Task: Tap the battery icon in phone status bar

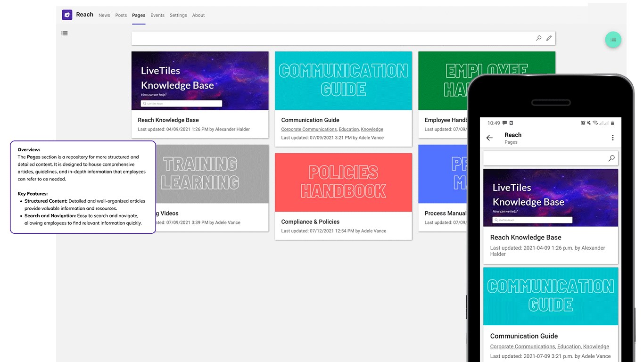Action: click(612, 123)
